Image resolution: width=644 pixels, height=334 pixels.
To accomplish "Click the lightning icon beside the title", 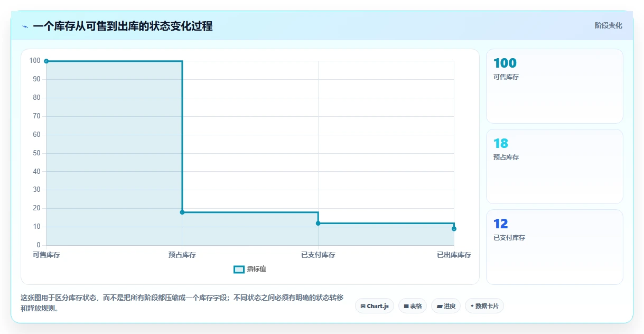I will [x=25, y=26].
